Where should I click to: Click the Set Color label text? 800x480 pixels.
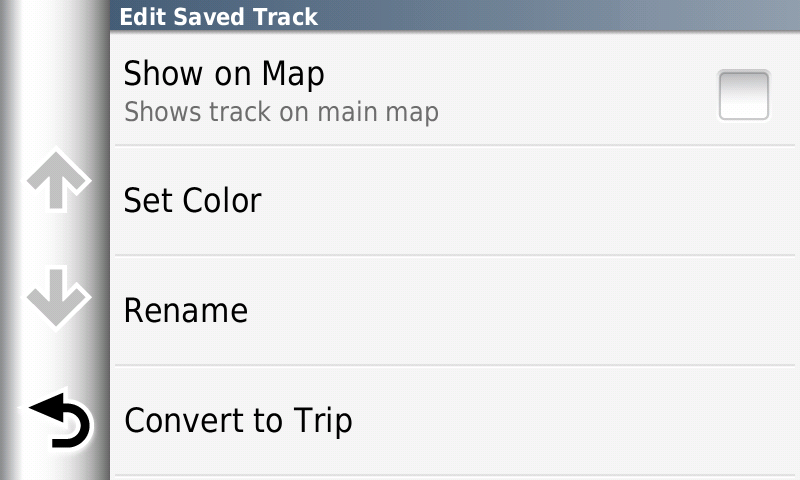point(192,200)
